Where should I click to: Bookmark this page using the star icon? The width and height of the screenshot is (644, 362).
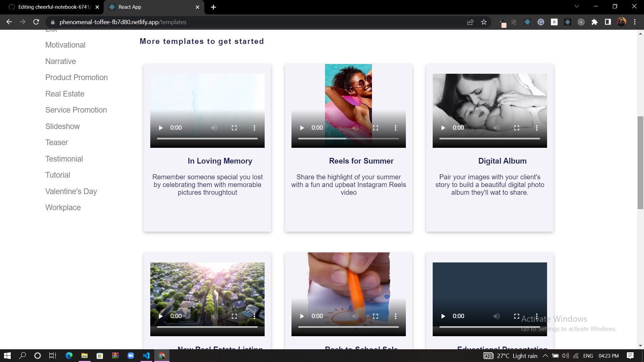(x=484, y=22)
